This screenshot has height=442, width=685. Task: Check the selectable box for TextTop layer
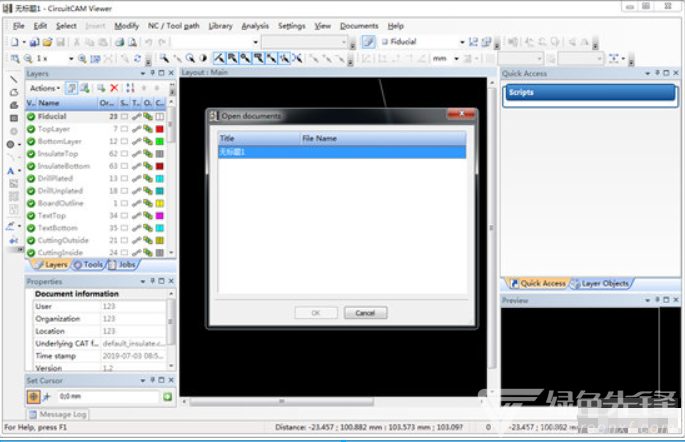pos(125,216)
